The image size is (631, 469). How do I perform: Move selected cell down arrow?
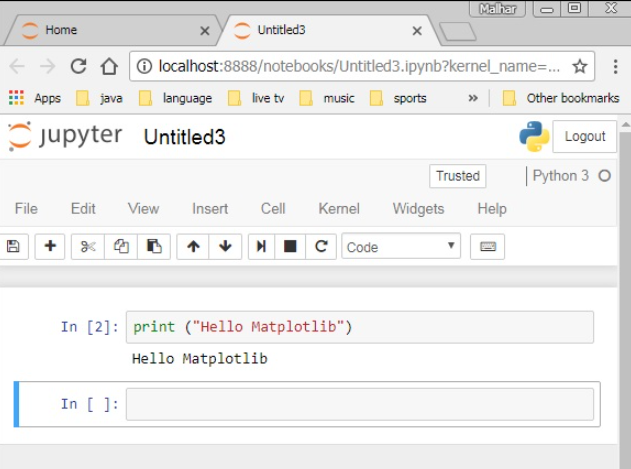(x=225, y=246)
